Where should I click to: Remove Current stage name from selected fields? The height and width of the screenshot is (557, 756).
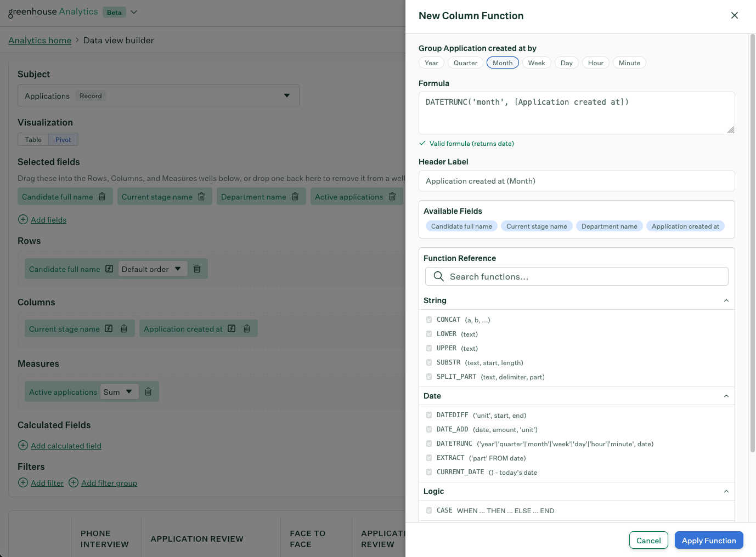201,196
